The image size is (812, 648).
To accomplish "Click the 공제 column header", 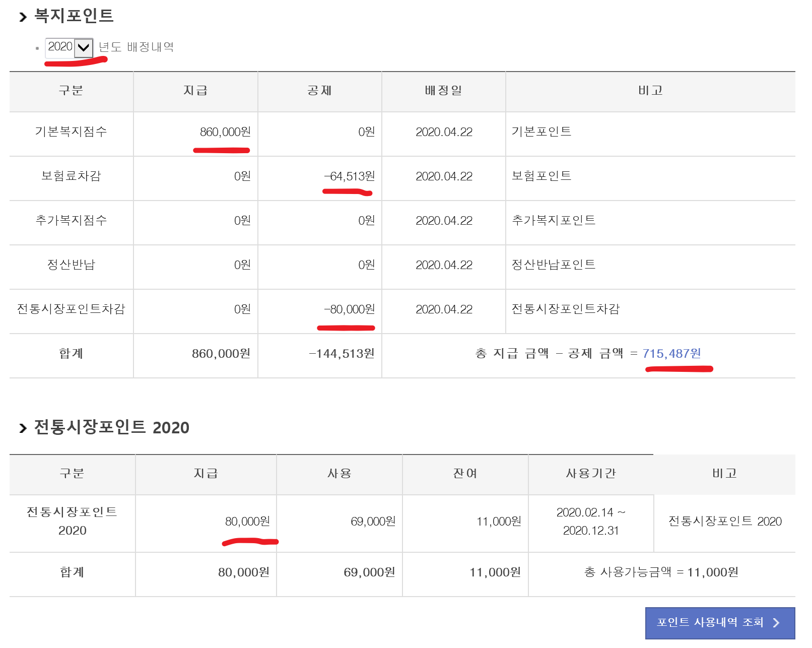I will 319,91.
